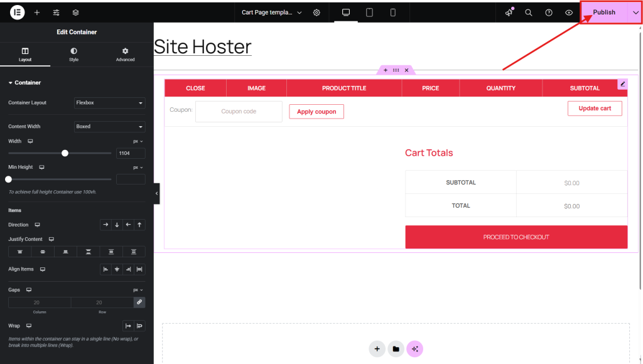Viewport: 643px width, 364px height.
Task: Click the Update cart button
Action: pos(595,108)
